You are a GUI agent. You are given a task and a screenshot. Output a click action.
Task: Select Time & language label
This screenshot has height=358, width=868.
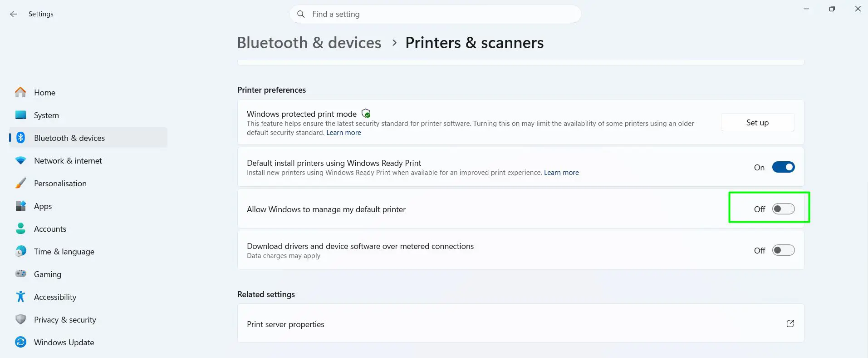point(64,252)
